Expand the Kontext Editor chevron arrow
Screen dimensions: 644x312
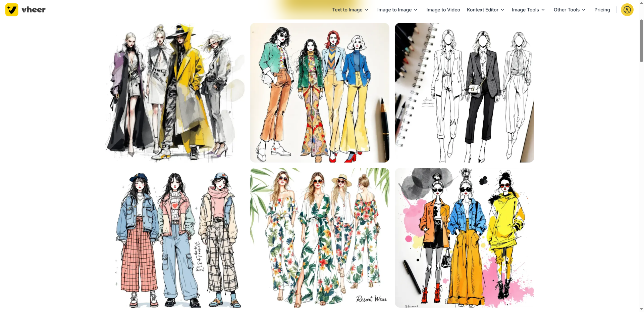point(502,10)
